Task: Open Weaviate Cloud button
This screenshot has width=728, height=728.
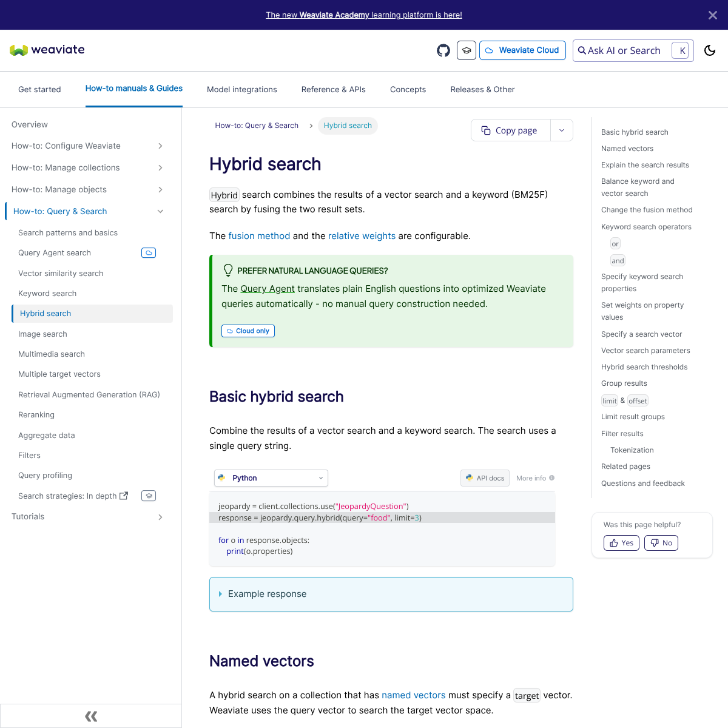Action: [x=522, y=50]
